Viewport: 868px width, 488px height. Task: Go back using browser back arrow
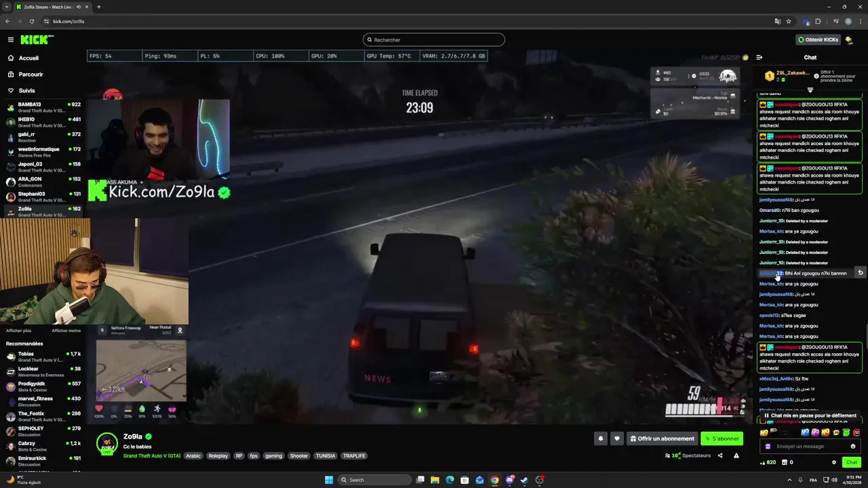click(7, 21)
